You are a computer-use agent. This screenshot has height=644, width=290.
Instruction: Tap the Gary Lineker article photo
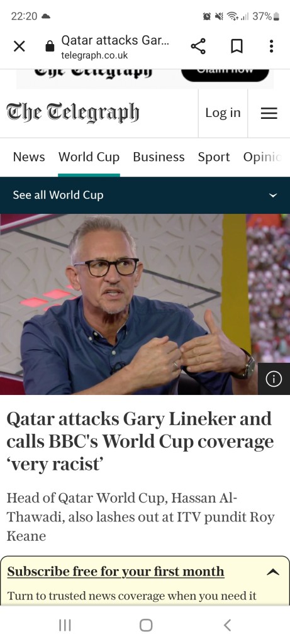[145, 304]
